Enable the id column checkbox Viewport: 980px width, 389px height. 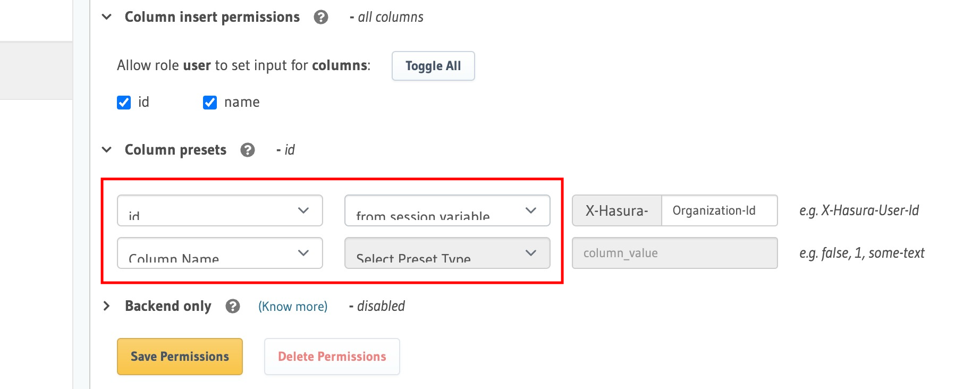pyautogui.click(x=123, y=102)
